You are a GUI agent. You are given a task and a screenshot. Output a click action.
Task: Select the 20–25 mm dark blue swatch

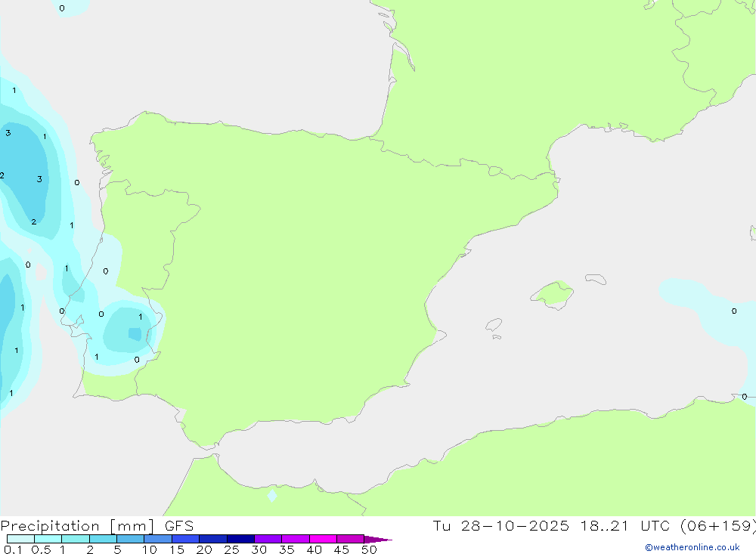[x=212, y=539]
